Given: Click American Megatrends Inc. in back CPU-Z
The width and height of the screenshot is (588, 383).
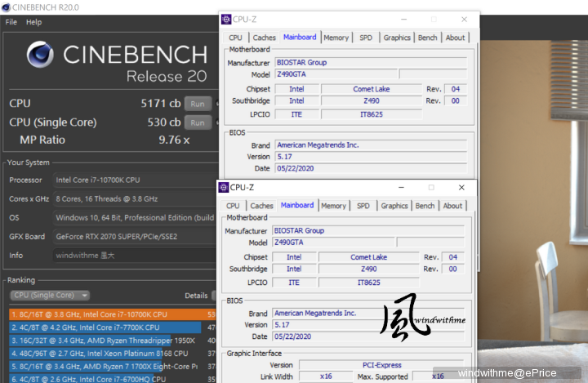Looking at the screenshot, I should click(x=371, y=145).
